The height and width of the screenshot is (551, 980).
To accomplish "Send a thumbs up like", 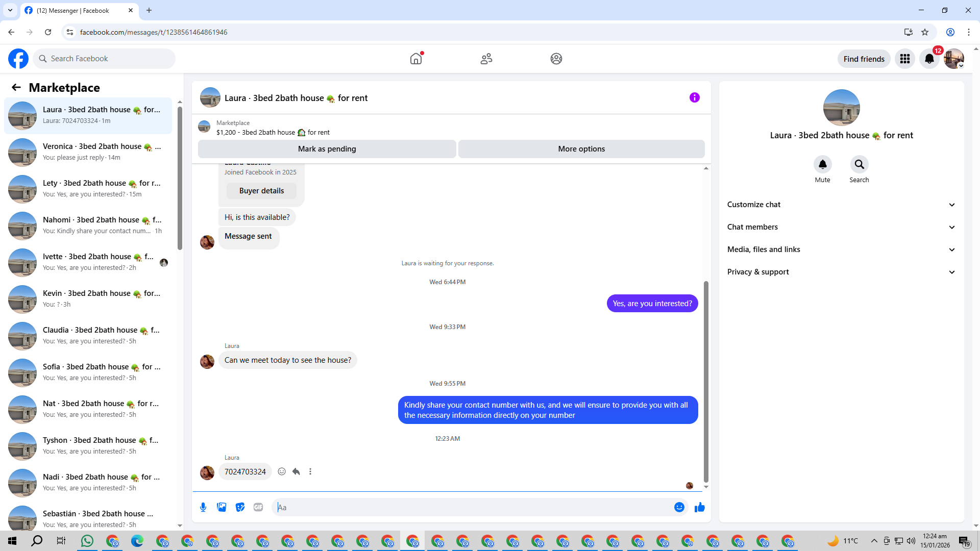I will [699, 507].
